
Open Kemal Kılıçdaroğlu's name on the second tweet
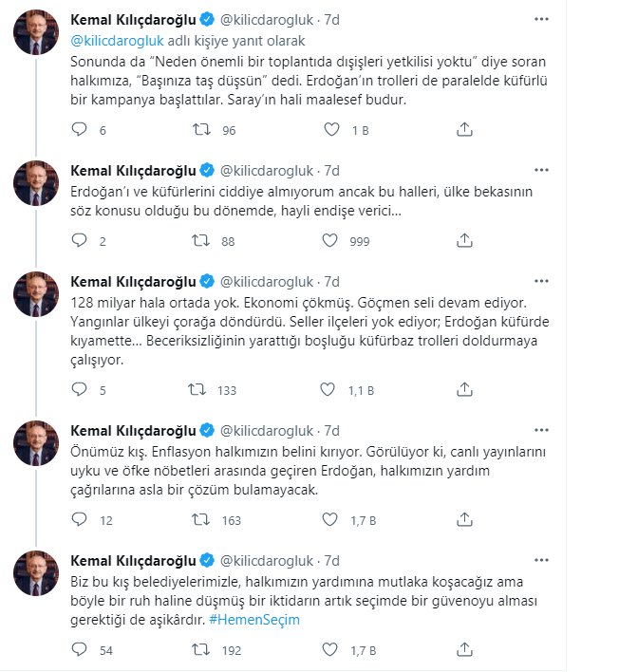[133, 171]
